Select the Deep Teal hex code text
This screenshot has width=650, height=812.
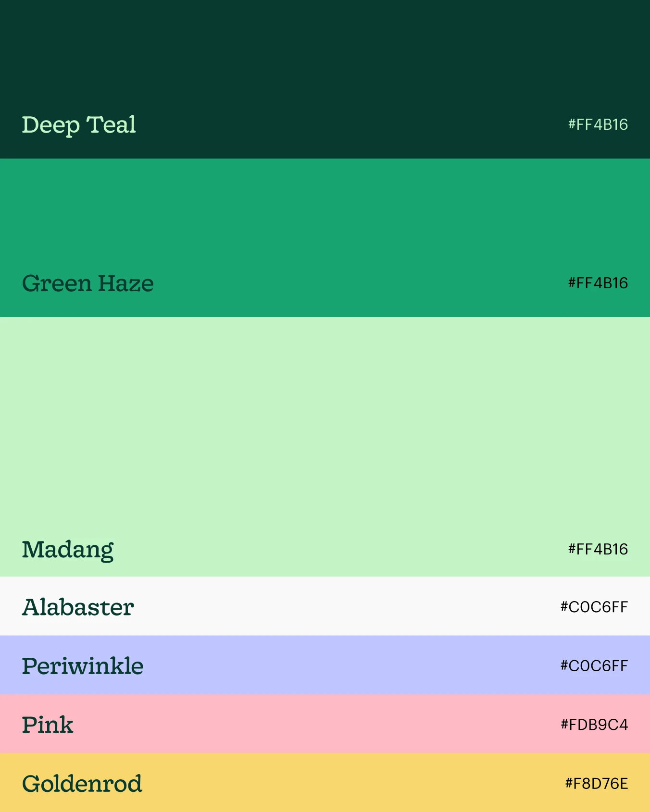pos(598,124)
